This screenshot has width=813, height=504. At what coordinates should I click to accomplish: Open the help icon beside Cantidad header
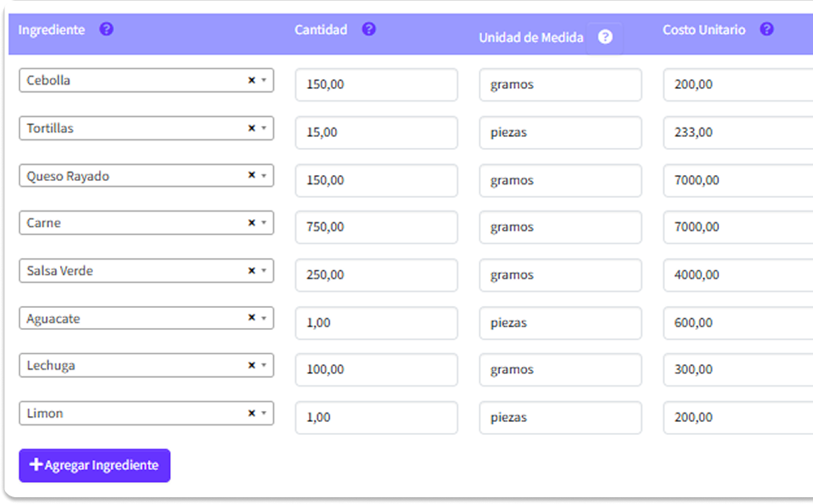369,29
